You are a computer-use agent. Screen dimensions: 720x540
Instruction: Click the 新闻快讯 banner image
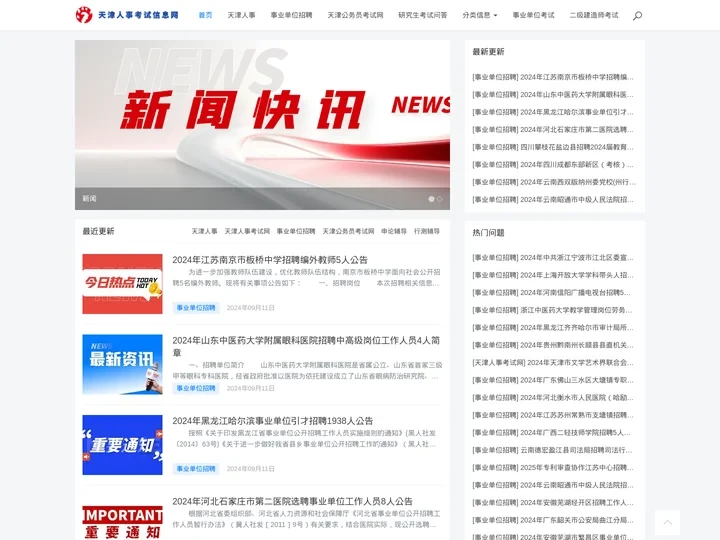coord(262,125)
